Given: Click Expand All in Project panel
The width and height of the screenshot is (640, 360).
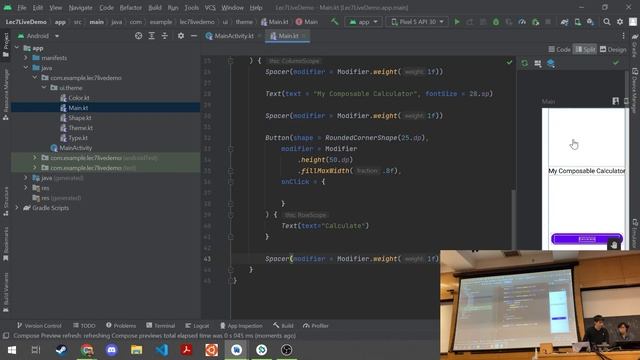Looking at the screenshot, I should pos(151,36).
